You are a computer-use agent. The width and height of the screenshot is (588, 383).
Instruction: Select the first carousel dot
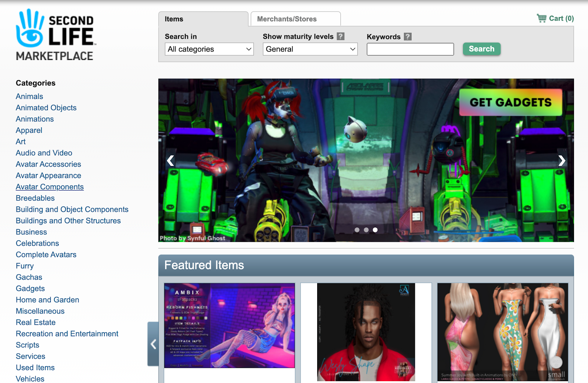tap(357, 230)
